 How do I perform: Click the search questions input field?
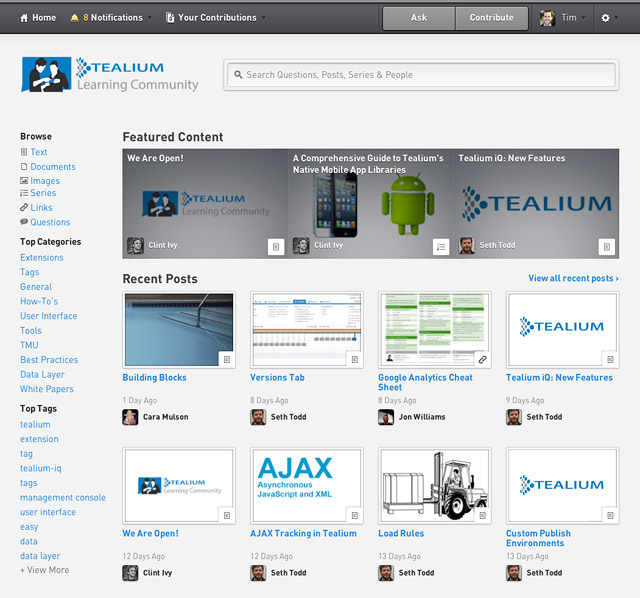coord(421,75)
